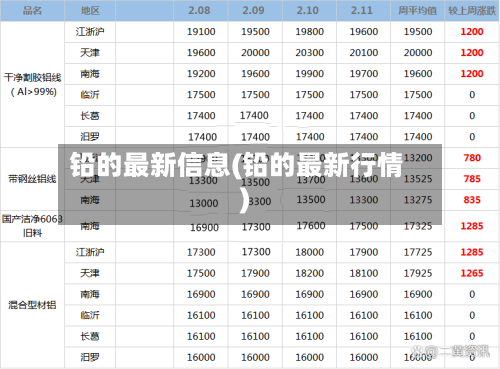Click the red 785 change value
The image size is (500, 369).
click(x=472, y=179)
